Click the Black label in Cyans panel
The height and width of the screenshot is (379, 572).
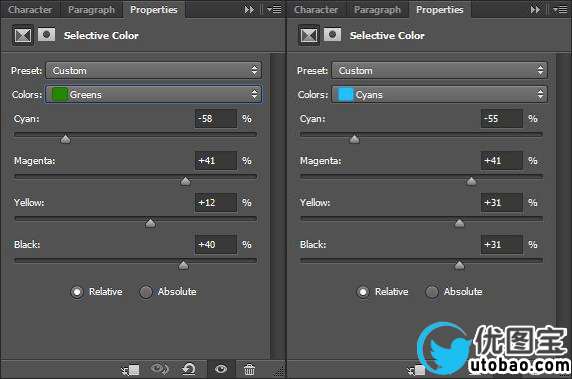coord(313,244)
